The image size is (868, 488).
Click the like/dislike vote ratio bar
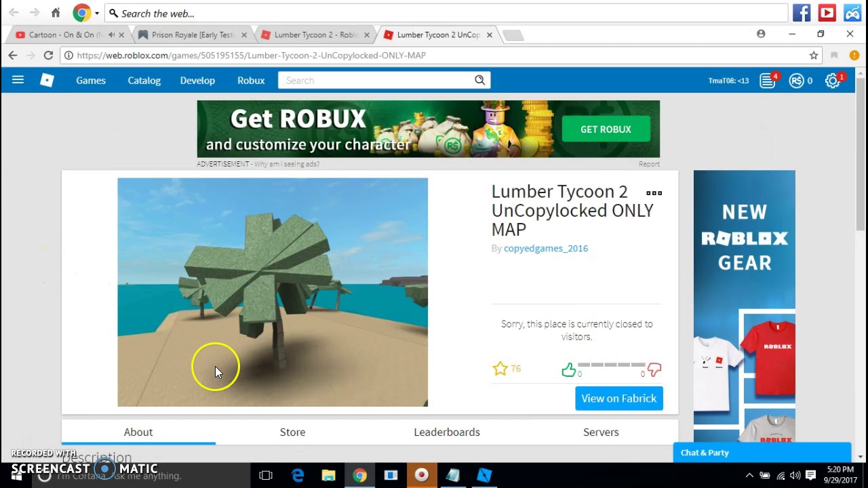(611, 365)
